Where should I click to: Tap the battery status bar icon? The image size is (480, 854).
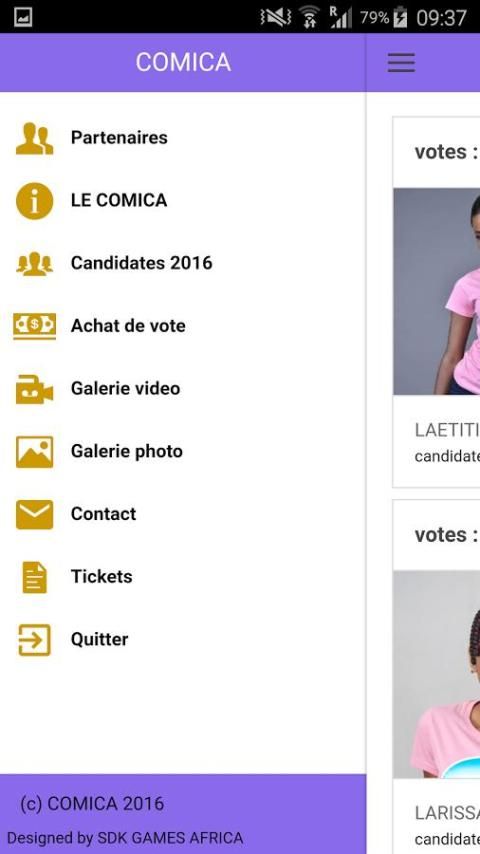(400, 17)
